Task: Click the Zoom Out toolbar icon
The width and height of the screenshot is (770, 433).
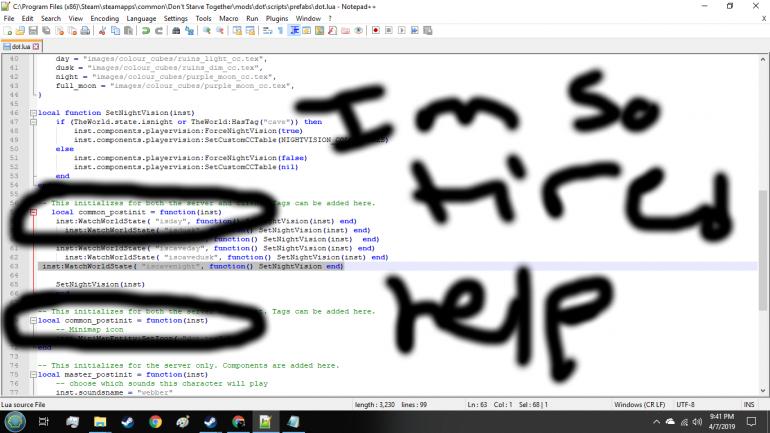Action: pos(220,30)
